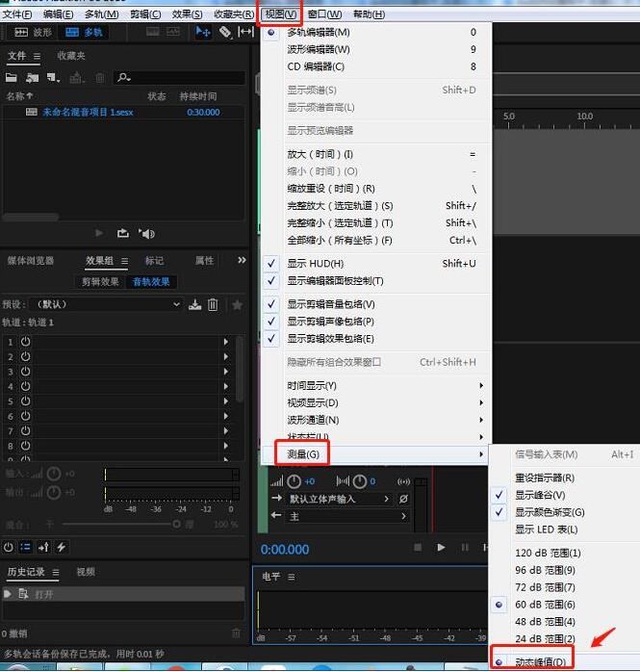Toggle power for effect slot 4

[26, 386]
